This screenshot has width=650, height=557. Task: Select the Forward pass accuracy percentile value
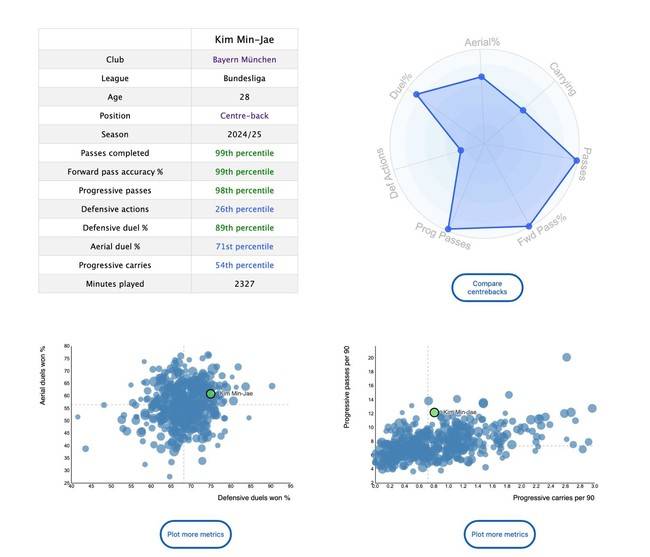pyautogui.click(x=244, y=172)
